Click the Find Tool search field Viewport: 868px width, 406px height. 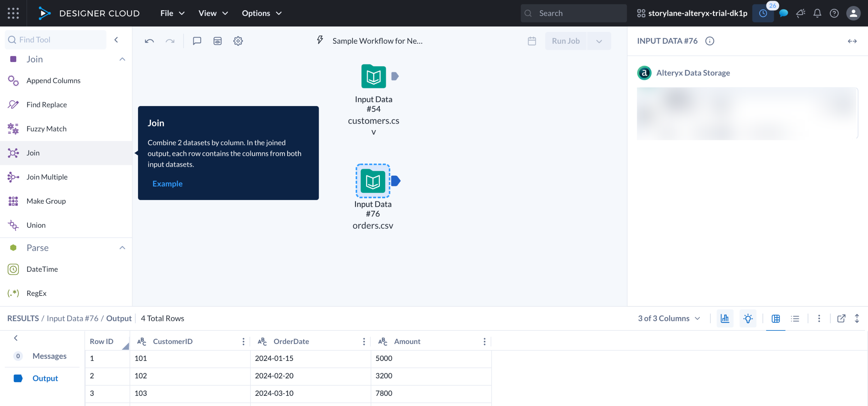coord(56,40)
